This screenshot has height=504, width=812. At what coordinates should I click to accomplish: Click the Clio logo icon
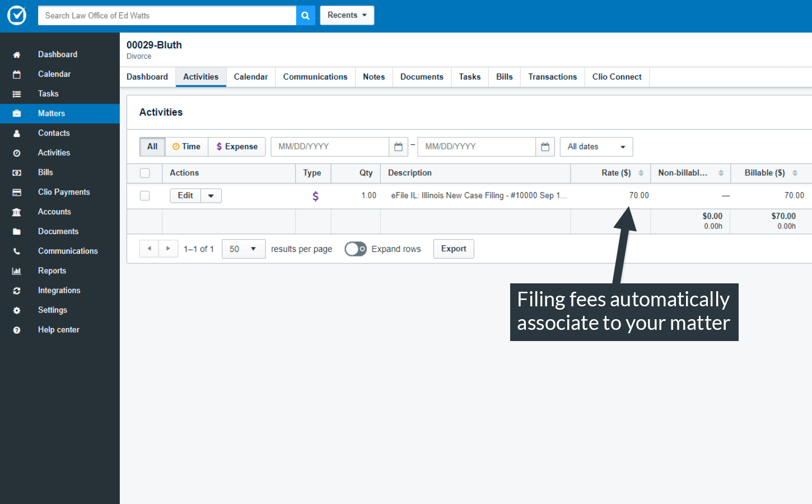point(17,16)
